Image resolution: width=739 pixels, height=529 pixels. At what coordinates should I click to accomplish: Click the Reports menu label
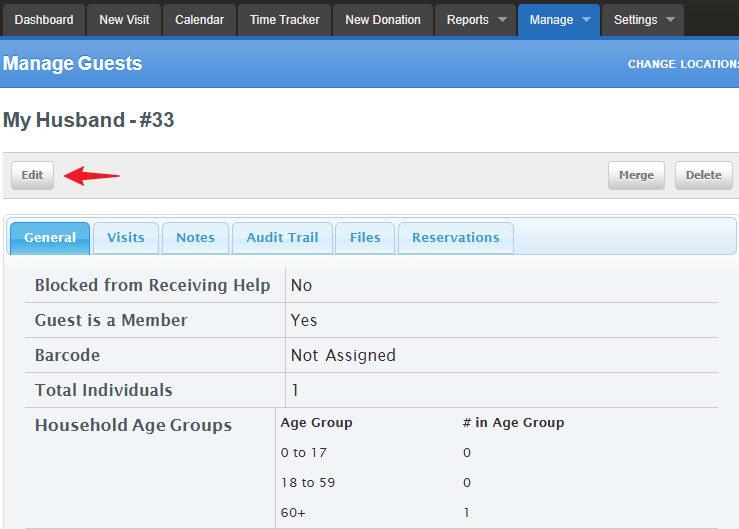point(468,20)
